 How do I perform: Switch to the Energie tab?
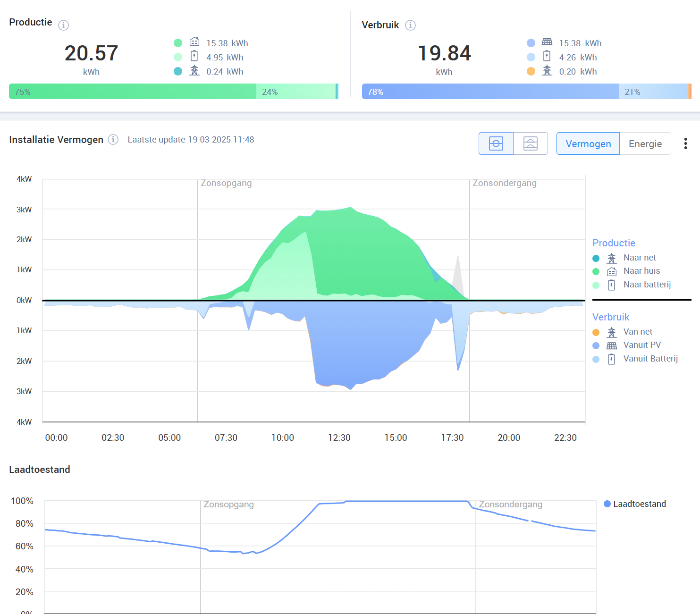tap(645, 144)
